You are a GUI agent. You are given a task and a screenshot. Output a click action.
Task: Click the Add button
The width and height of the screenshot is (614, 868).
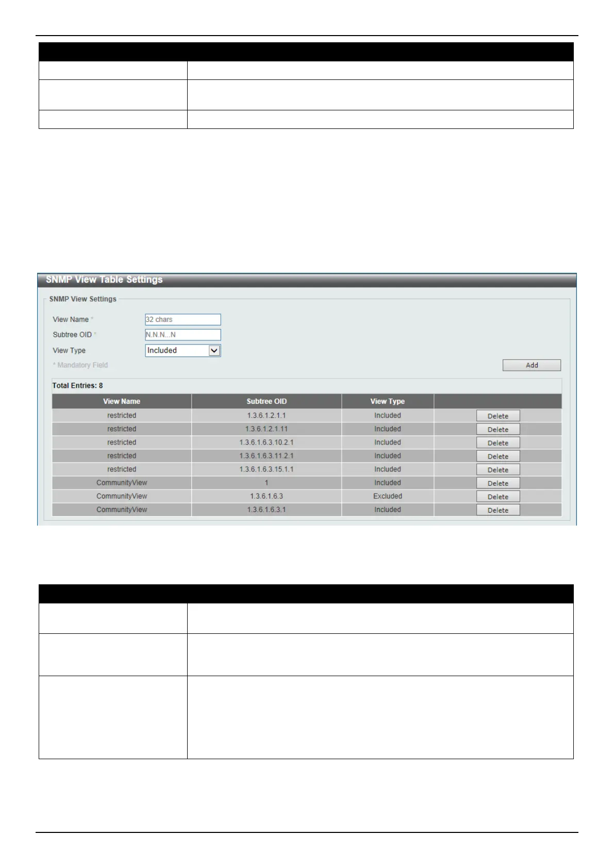coord(532,365)
